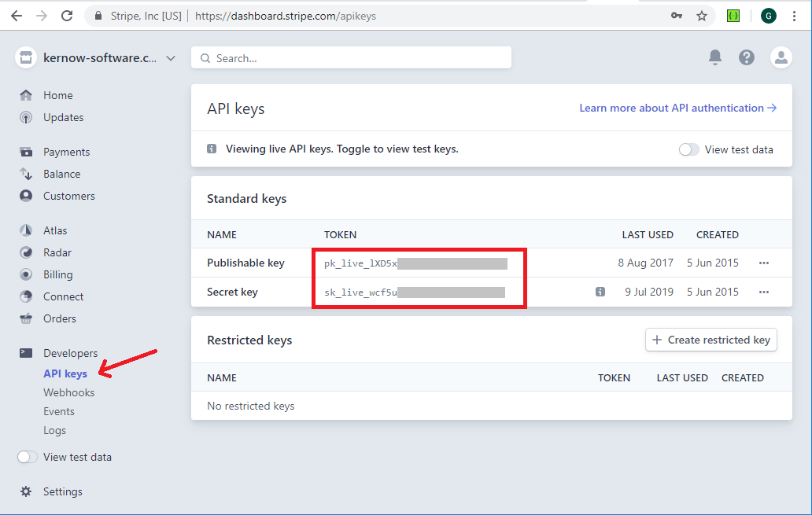Open Home in the sidebar
This screenshot has width=812, height=515.
pyautogui.click(x=58, y=95)
